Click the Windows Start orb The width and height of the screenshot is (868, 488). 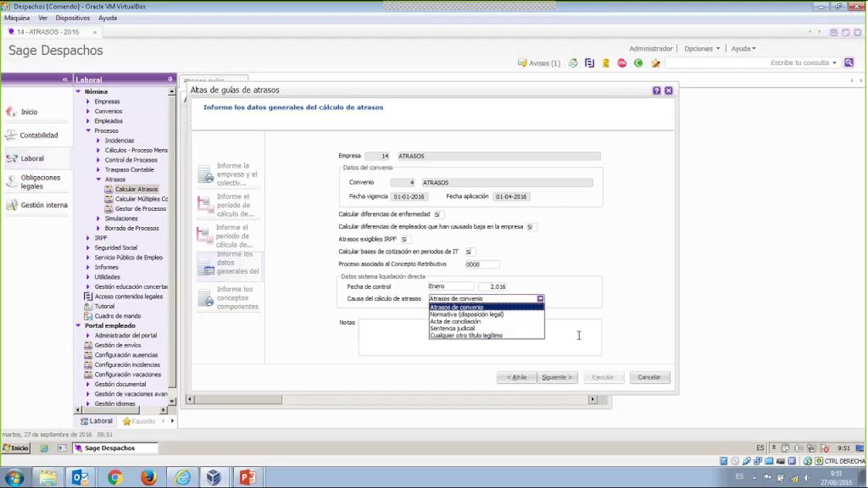tap(14, 478)
